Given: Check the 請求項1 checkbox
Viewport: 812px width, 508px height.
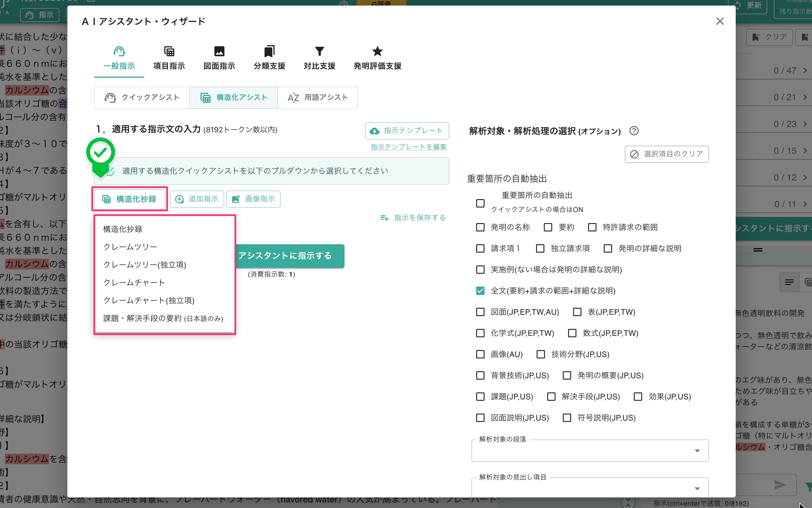Looking at the screenshot, I should point(480,249).
